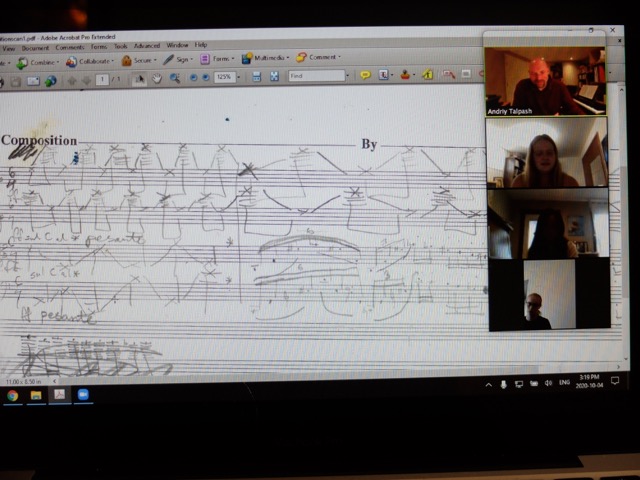Viewport: 640px width, 480px height.
Task: Open the Zoom percentage dropdown arrow
Action: click(239, 77)
